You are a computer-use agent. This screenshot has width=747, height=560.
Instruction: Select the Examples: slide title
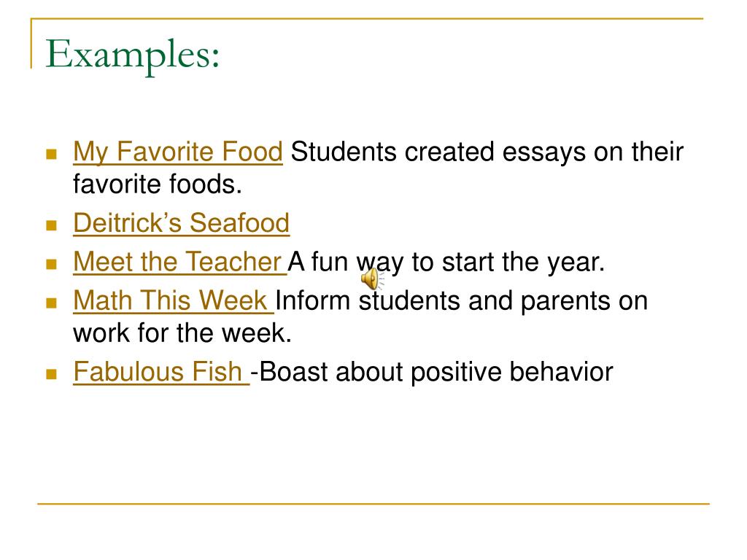tap(133, 55)
